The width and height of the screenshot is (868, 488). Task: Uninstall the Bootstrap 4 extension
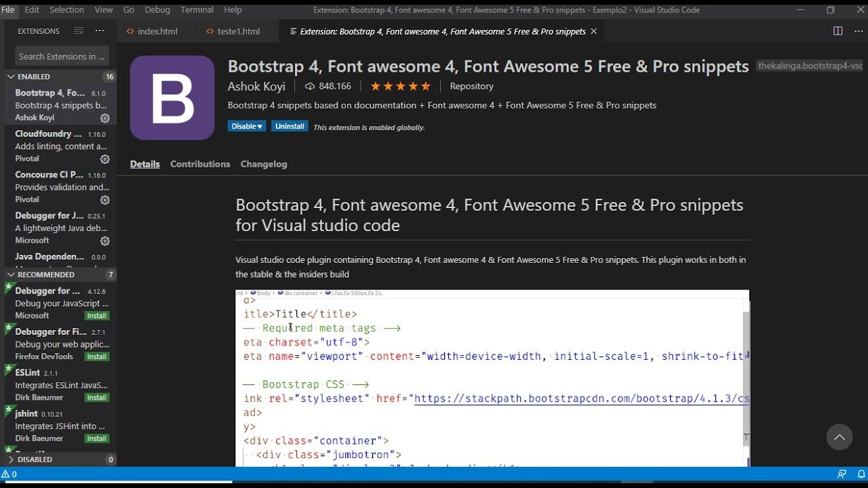290,126
